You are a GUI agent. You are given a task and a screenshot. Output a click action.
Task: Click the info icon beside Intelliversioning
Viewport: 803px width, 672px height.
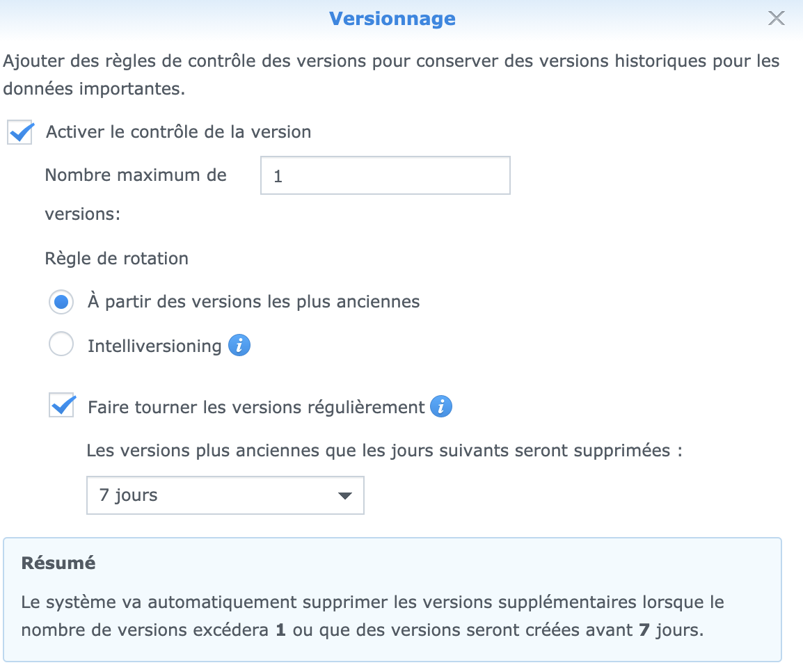239,345
